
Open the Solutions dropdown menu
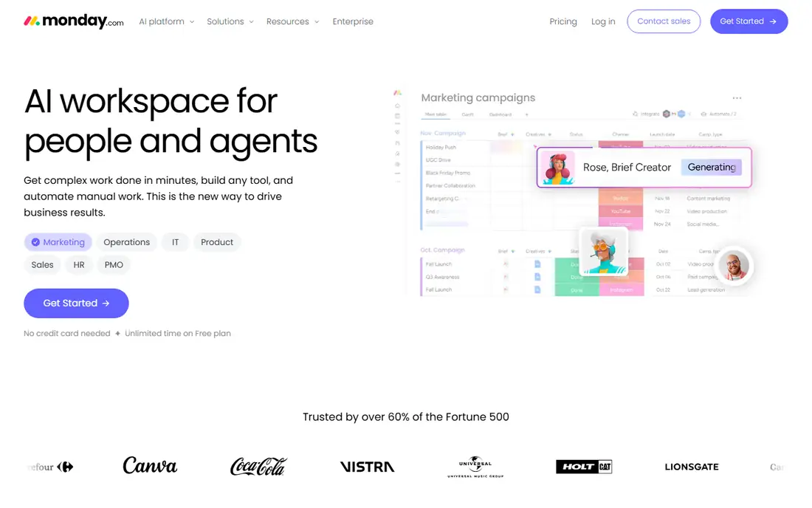pos(230,21)
